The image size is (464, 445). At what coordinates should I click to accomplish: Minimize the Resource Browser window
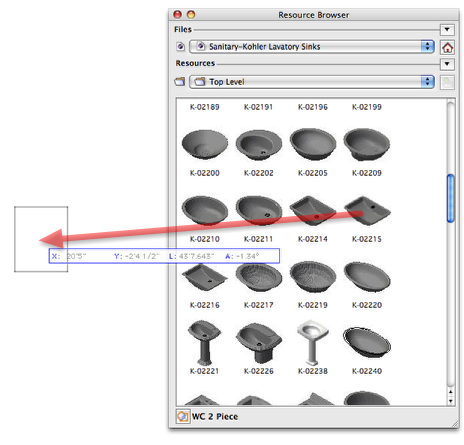[191, 15]
